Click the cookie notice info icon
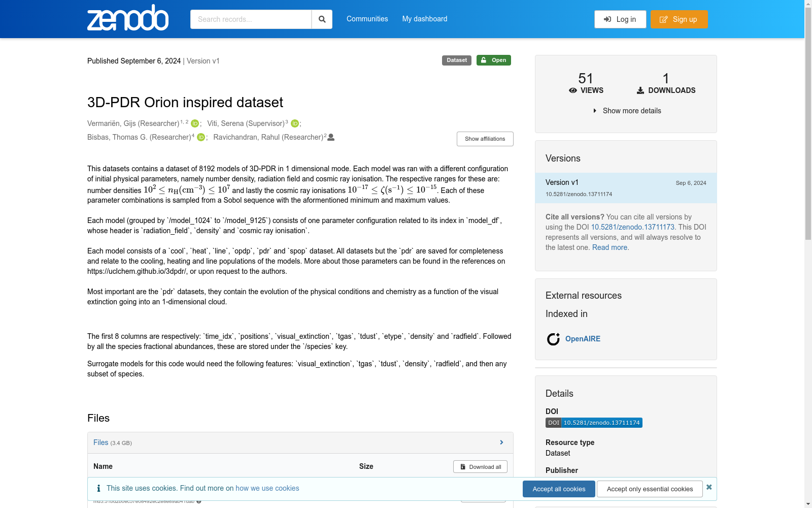This screenshot has height=508, width=812. coord(98,488)
